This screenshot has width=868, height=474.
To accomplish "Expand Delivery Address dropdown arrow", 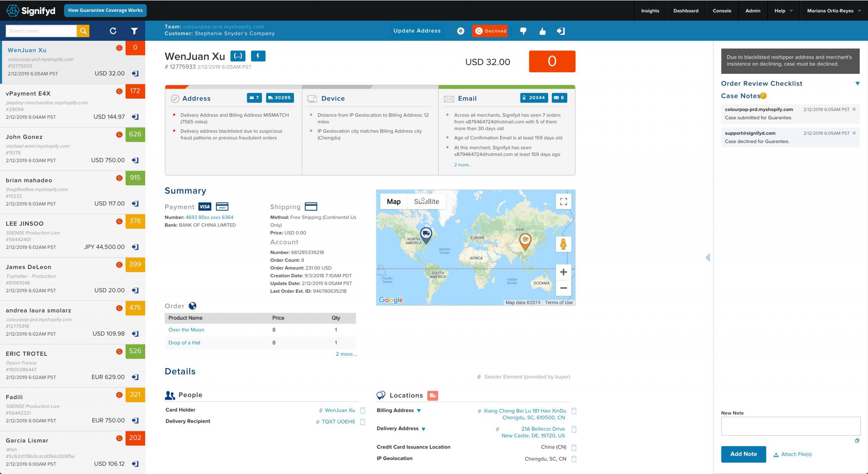I will click(423, 429).
